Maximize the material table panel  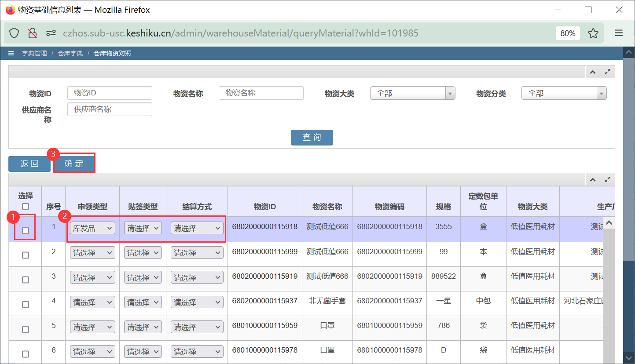607,179
